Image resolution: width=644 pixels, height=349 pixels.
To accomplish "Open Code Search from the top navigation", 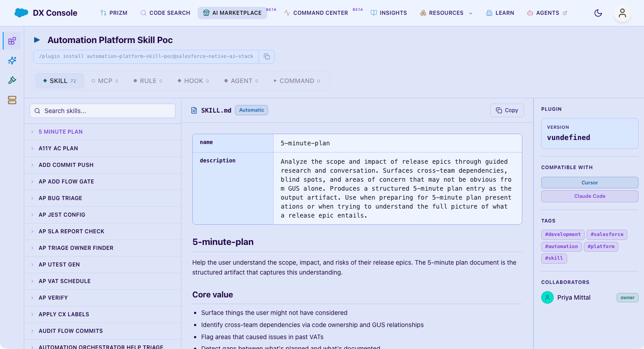I will point(165,13).
